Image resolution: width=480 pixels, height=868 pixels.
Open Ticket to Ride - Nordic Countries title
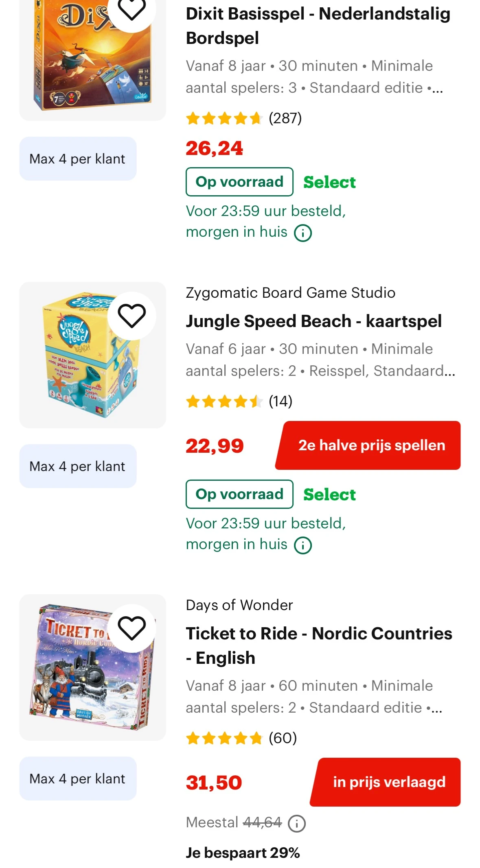(319, 645)
